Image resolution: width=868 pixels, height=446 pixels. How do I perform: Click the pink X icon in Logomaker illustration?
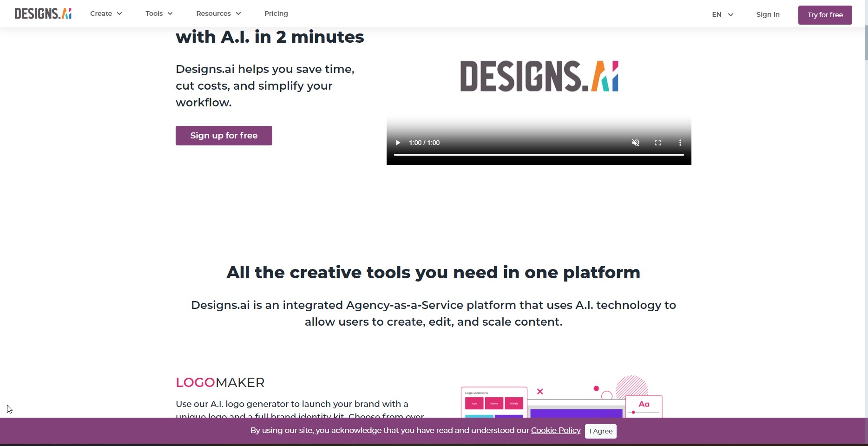pyautogui.click(x=540, y=392)
